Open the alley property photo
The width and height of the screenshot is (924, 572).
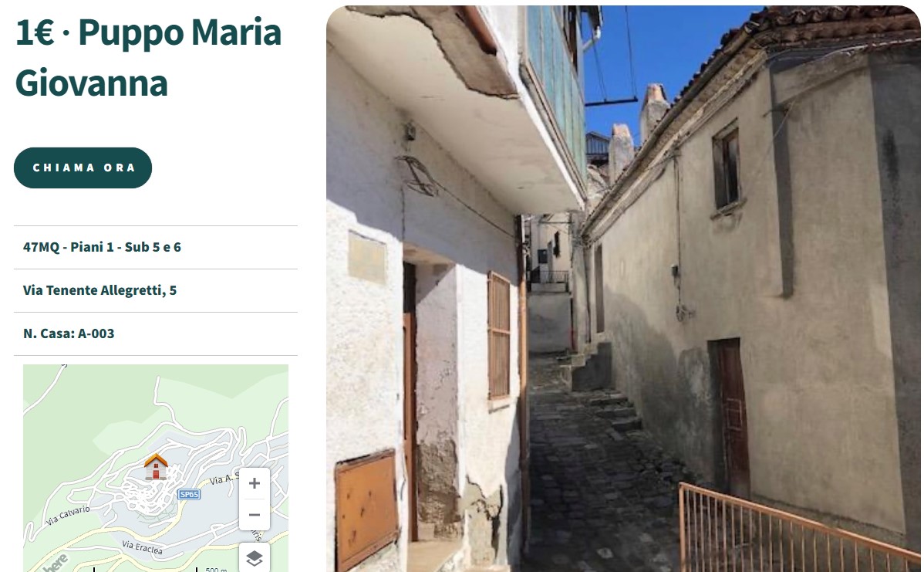[x=623, y=289]
